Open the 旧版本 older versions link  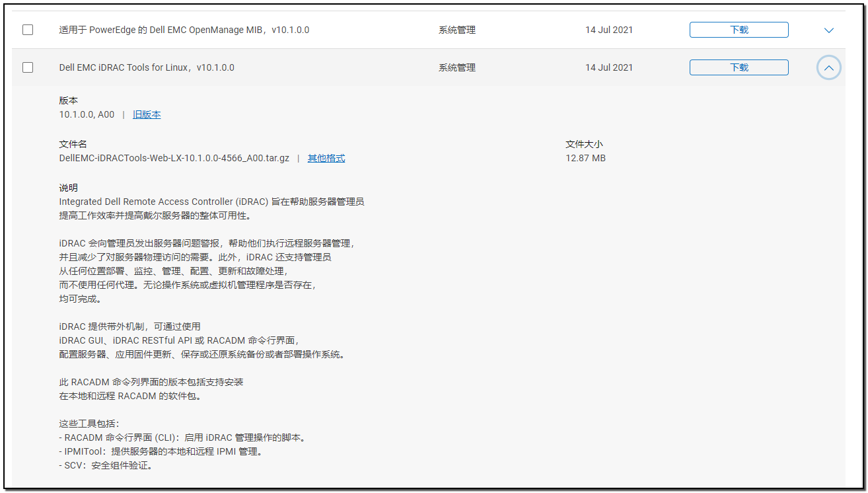[x=147, y=114]
